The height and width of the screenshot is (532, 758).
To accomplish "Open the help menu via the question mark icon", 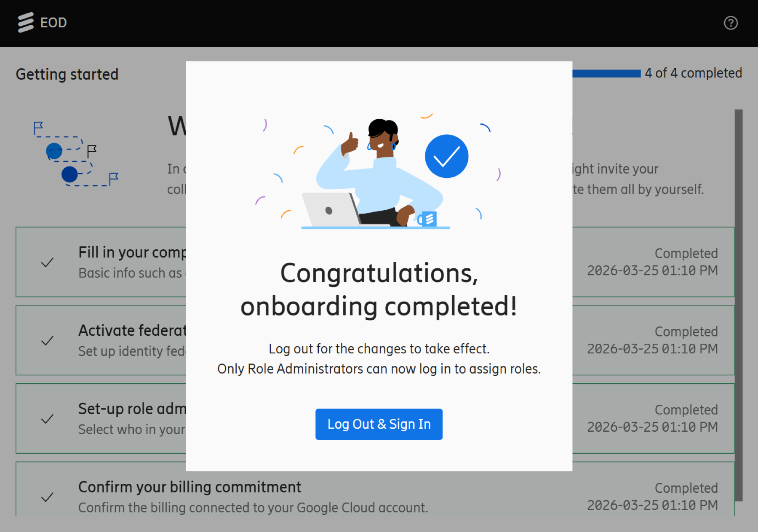I will pyautogui.click(x=731, y=23).
